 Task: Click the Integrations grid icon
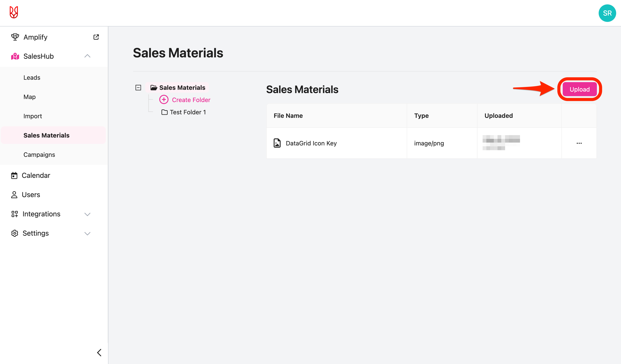click(14, 214)
